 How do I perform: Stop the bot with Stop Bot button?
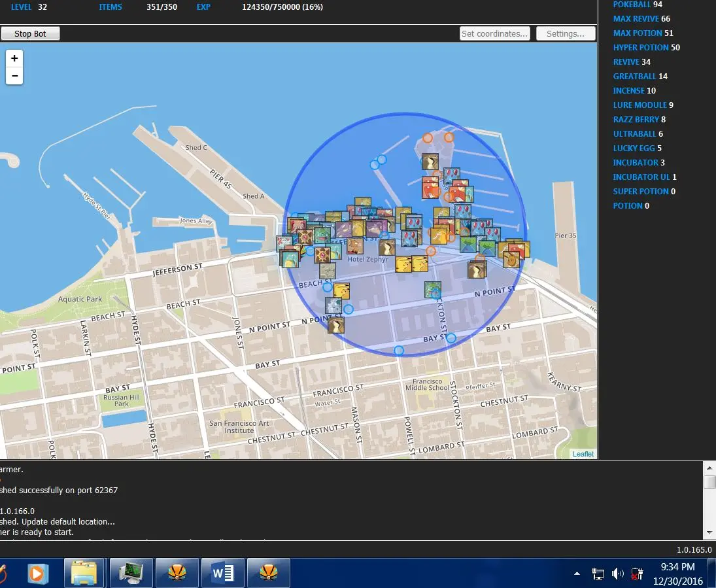(x=30, y=34)
